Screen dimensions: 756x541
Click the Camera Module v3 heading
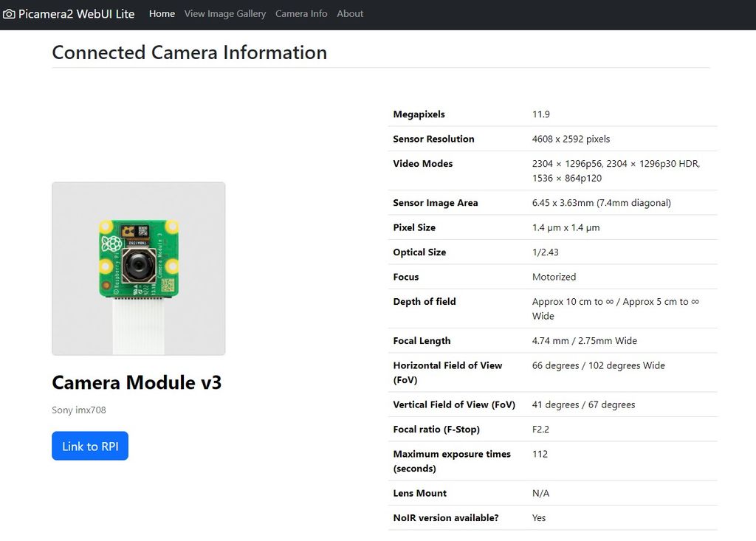(137, 382)
